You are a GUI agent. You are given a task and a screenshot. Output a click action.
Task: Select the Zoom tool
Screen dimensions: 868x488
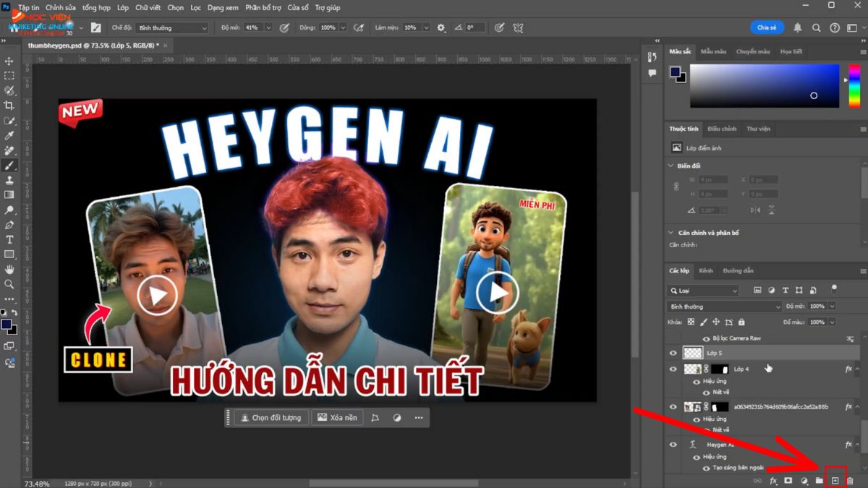tap(9, 284)
